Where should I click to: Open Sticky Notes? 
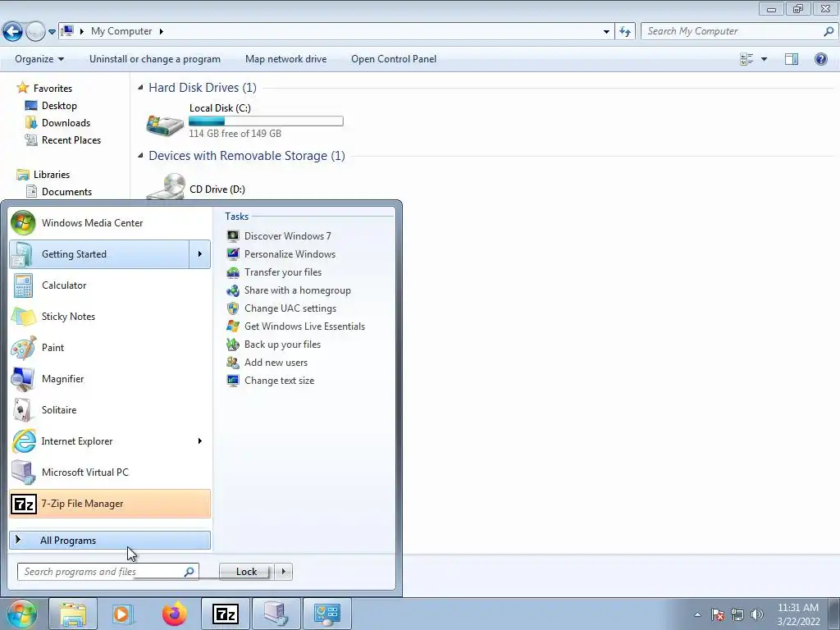(110, 317)
